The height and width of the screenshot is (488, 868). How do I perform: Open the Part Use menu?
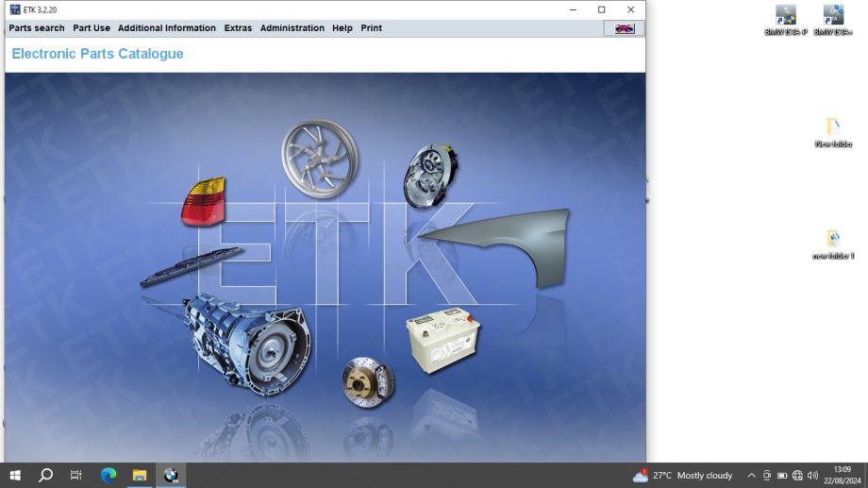pyautogui.click(x=92, y=27)
